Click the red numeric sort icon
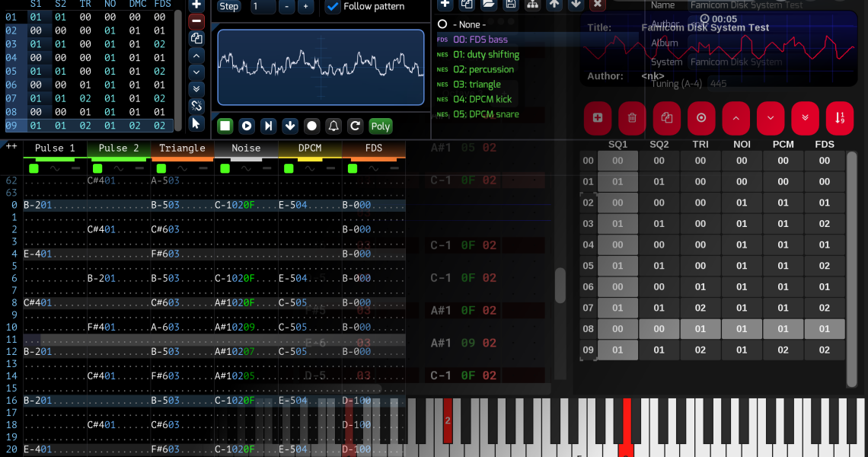 tap(839, 118)
